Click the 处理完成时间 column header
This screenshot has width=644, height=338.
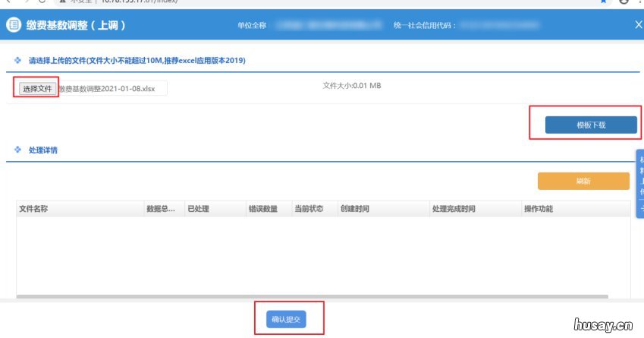click(475, 209)
